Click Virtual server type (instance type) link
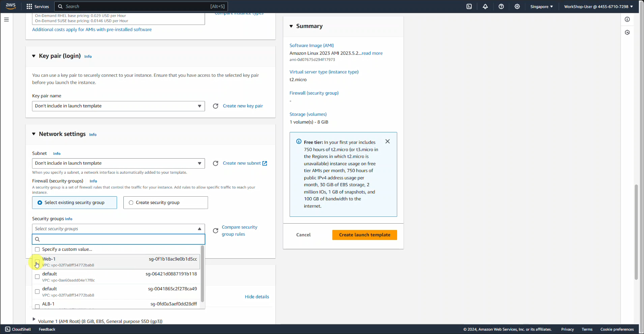Image resolution: width=644 pixels, height=334 pixels. coord(324,72)
